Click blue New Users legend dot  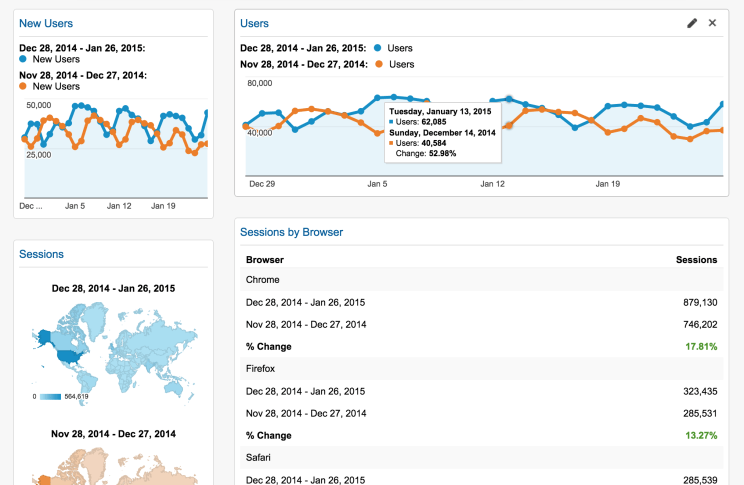[23, 59]
